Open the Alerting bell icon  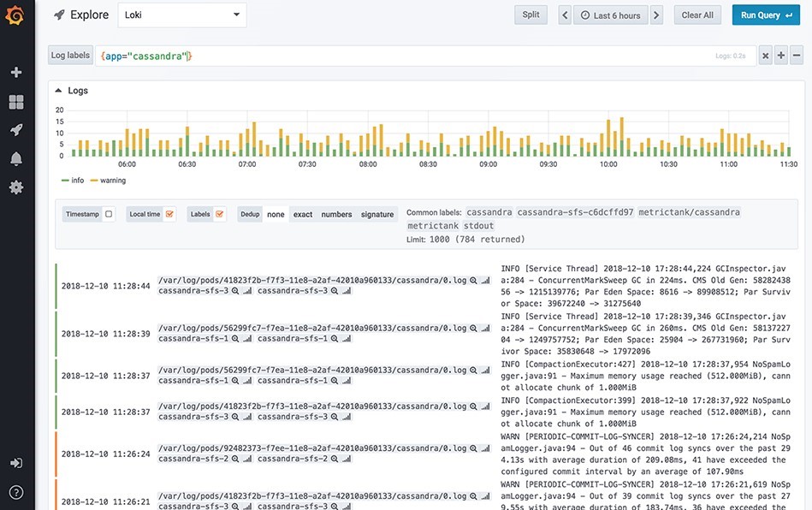(16, 158)
